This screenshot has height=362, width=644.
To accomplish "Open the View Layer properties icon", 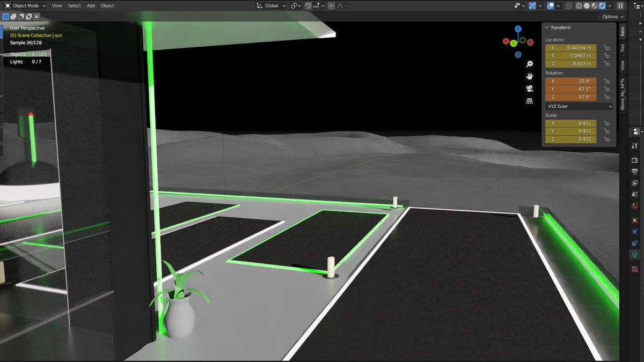I will 635,183.
